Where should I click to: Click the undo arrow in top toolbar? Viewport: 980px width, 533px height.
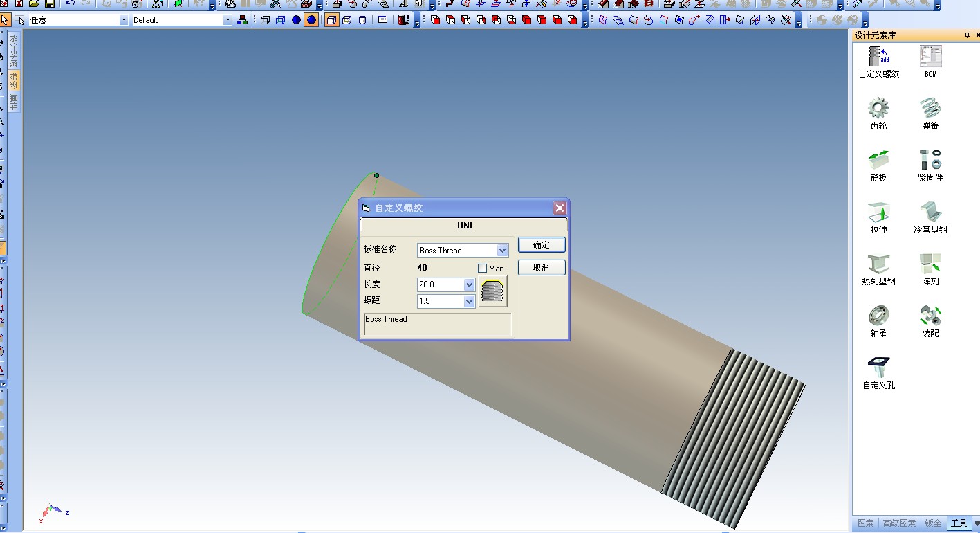click(71, 3)
